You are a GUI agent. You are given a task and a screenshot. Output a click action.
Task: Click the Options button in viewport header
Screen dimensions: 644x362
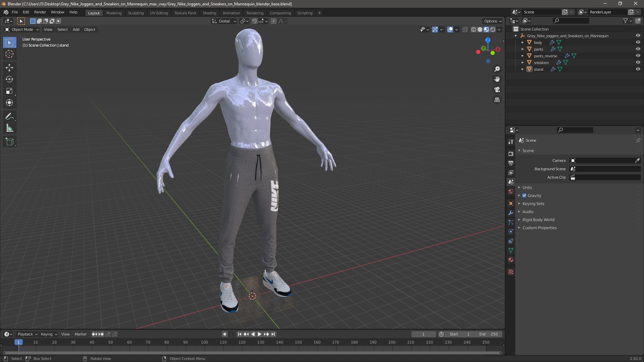(x=493, y=21)
